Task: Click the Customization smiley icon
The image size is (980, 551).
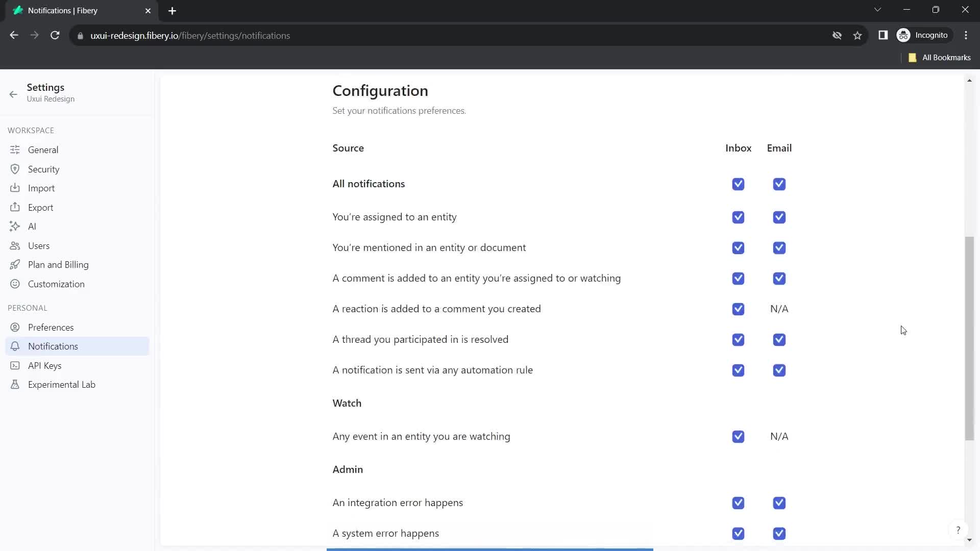Action: point(15,284)
